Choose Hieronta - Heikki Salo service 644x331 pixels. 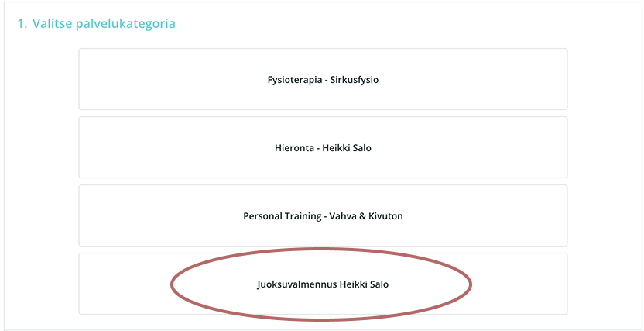(323, 147)
